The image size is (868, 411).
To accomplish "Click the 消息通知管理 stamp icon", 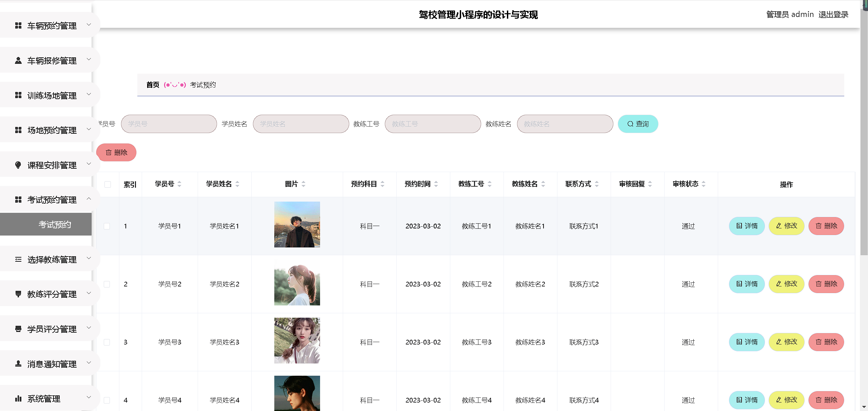I will click(18, 364).
